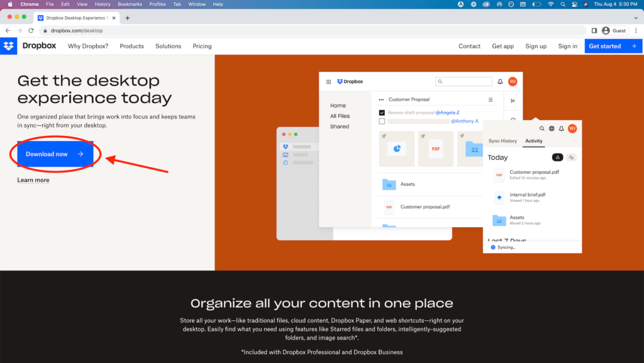Open Chrome's three-dot menu
The width and height of the screenshot is (644, 363).
636,30
